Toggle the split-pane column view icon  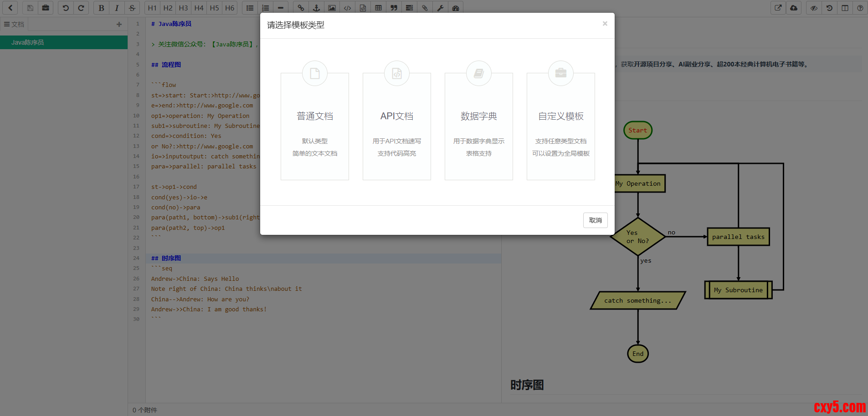[845, 8]
